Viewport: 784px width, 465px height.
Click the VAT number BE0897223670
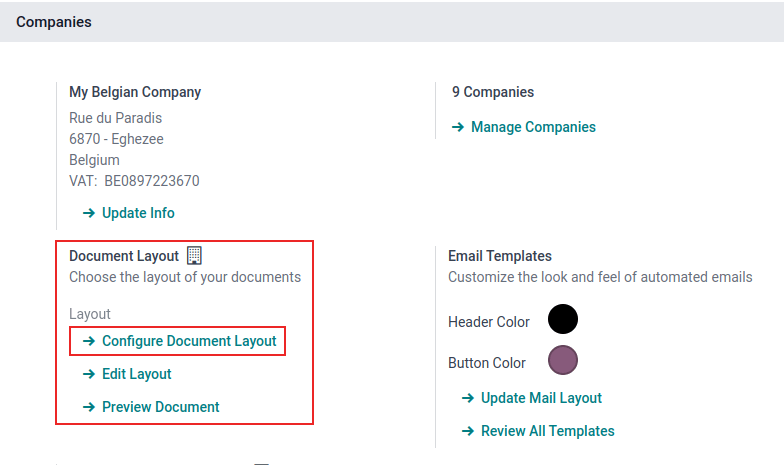(152, 181)
